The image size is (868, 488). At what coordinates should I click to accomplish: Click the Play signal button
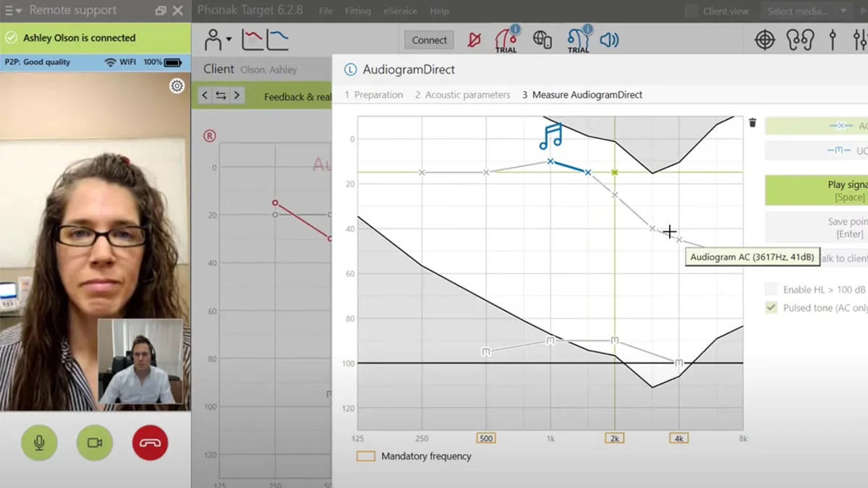click(816, 190)
